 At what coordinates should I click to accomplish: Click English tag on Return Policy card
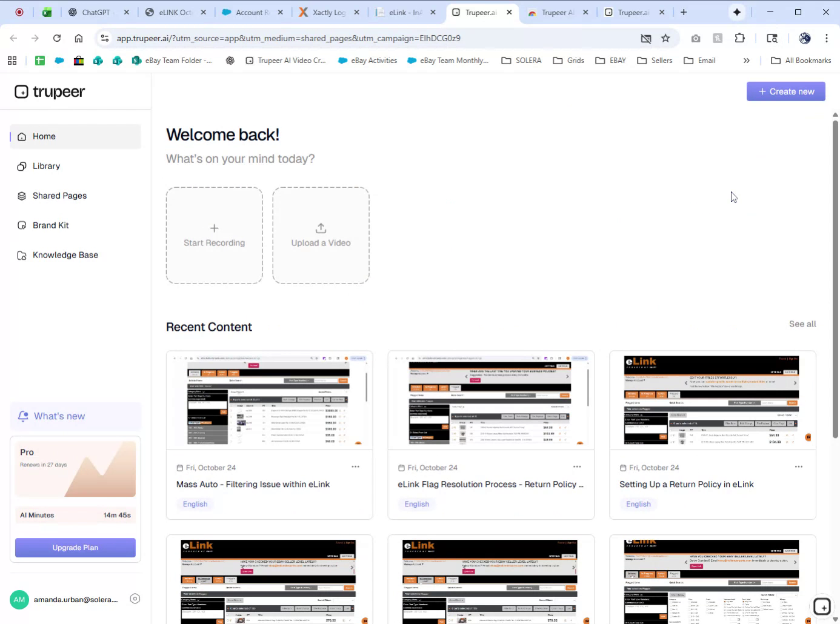638,504
